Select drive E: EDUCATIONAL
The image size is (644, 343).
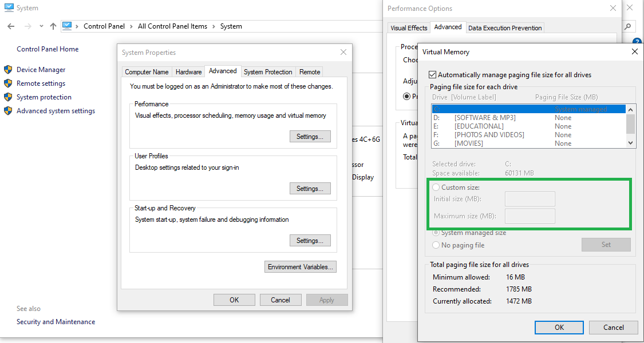click(528, 126)
